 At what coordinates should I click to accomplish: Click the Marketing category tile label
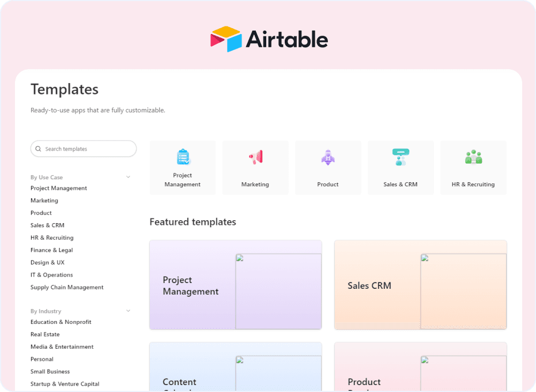click(255, 184)
